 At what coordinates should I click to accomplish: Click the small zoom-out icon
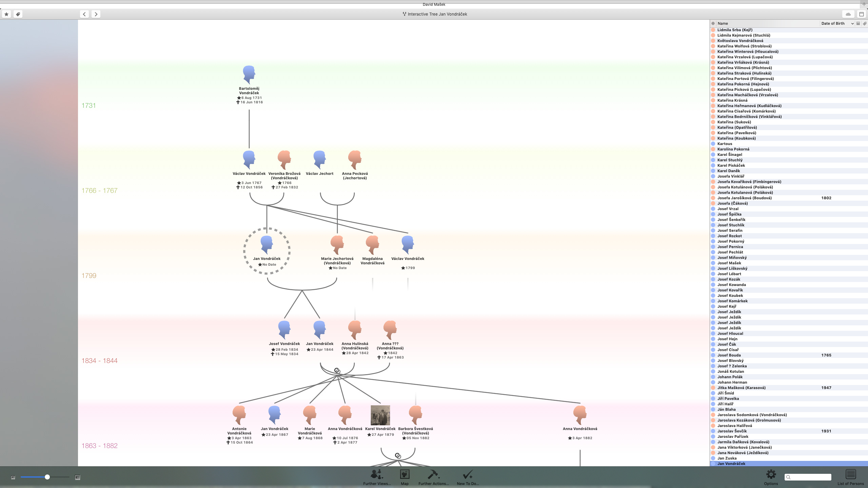coord(13,477)
